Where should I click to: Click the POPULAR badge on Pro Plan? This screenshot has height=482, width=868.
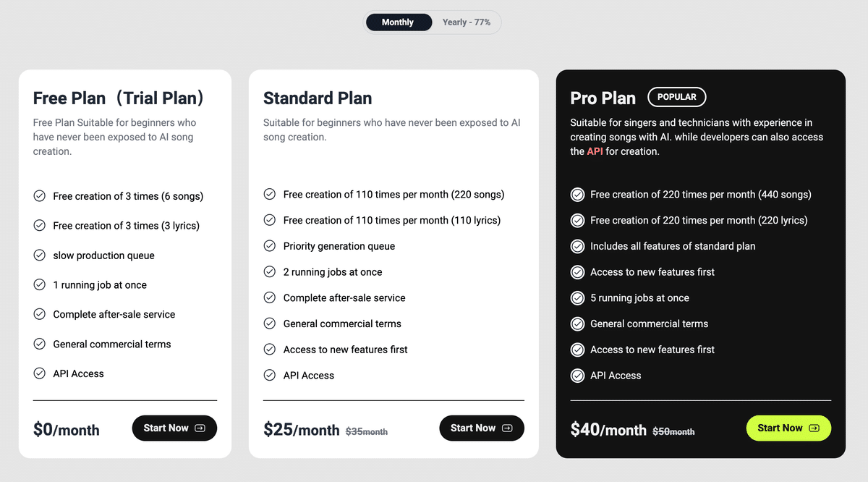point(676,97)
